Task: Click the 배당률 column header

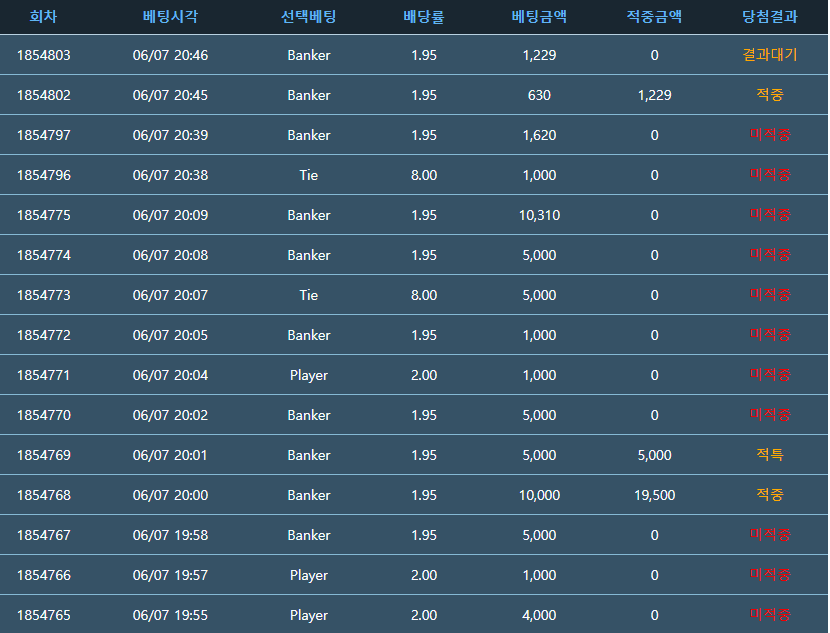Action: [x=423, y=16]
